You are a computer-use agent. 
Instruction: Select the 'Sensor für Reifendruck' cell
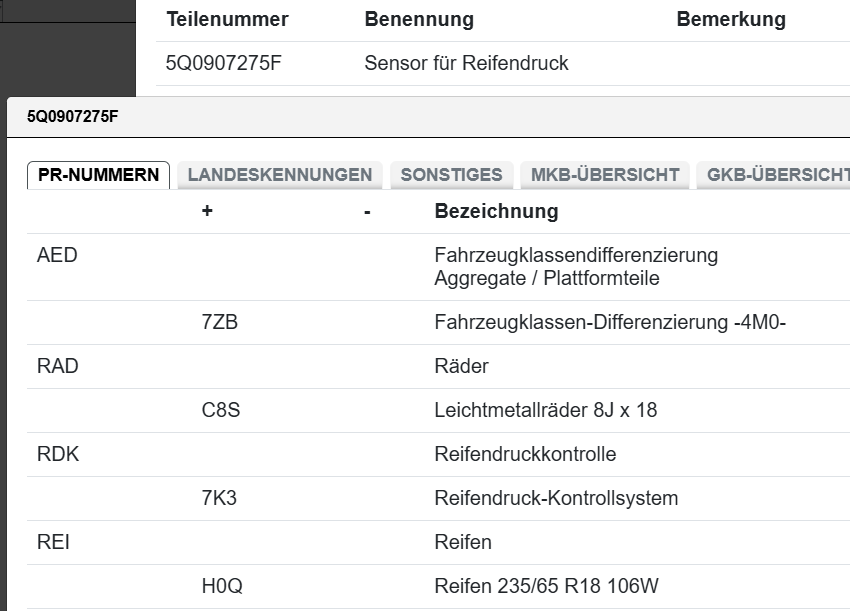tap(466, 64)
